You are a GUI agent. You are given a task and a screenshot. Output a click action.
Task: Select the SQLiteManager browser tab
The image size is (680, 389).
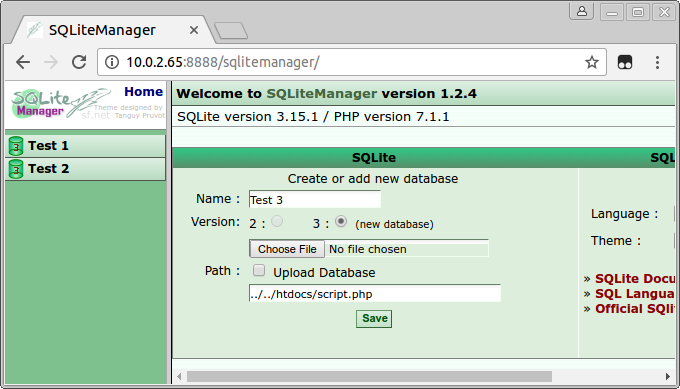[x=113, y=30]
